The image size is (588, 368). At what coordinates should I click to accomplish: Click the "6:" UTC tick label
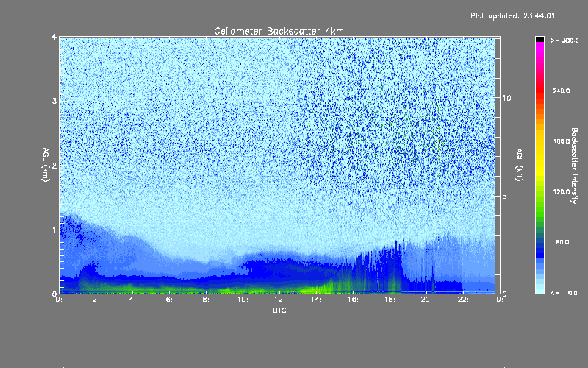pos(169,300)
